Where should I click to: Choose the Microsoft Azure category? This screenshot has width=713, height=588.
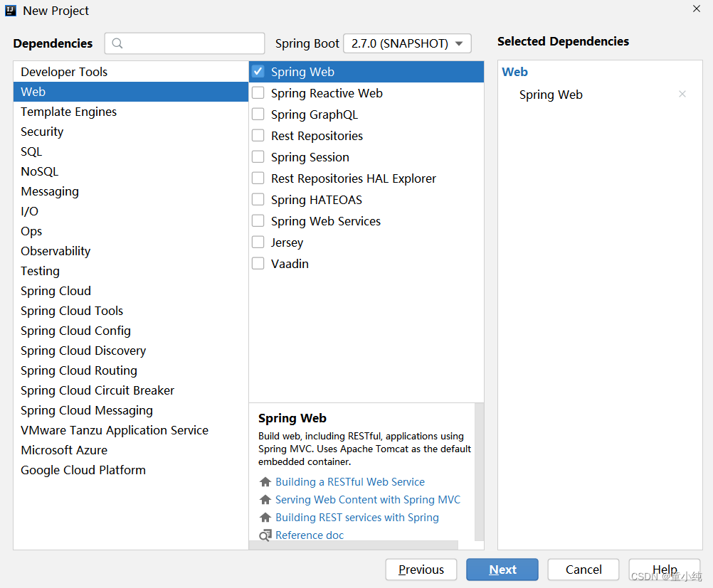131,450
